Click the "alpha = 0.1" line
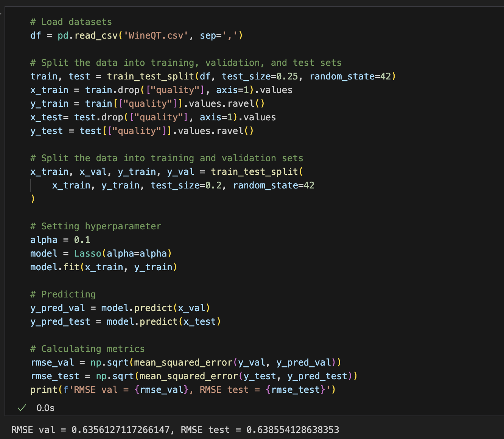 60,240
